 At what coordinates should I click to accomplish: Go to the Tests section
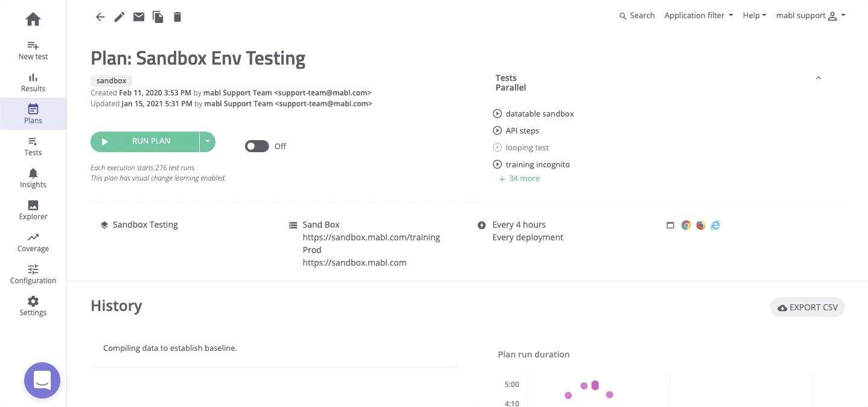(x=33, y=146)
